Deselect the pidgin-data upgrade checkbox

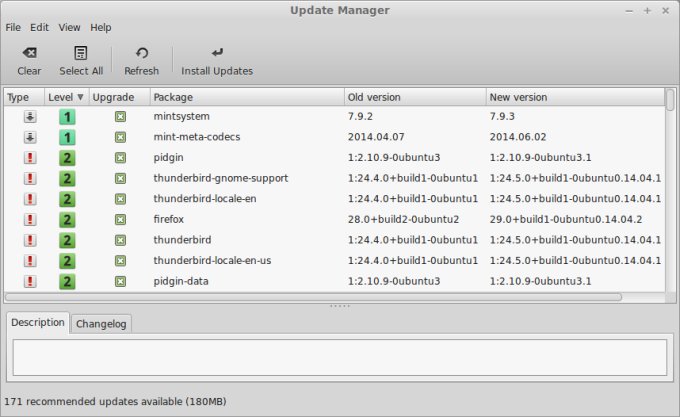(121, 281)
